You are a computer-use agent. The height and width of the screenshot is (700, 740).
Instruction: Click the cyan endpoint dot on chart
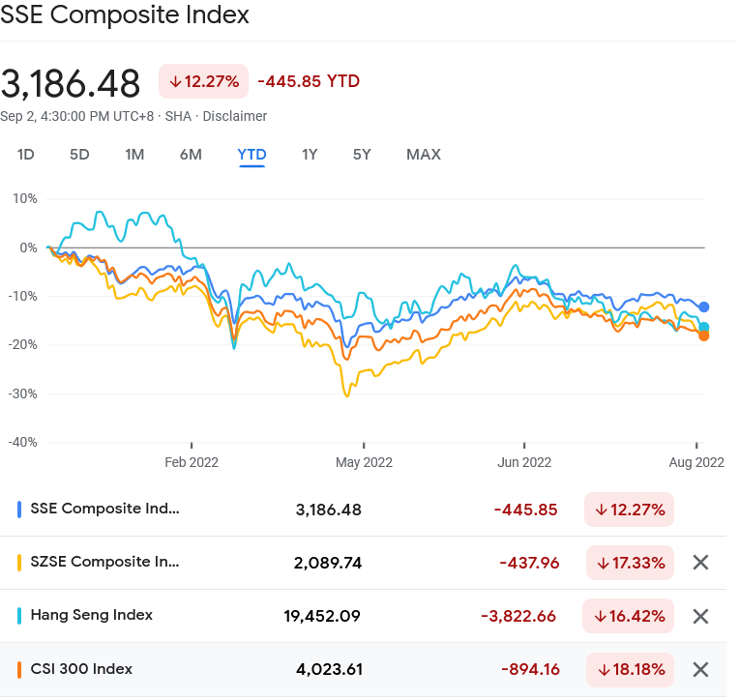[x=703, y=327]
